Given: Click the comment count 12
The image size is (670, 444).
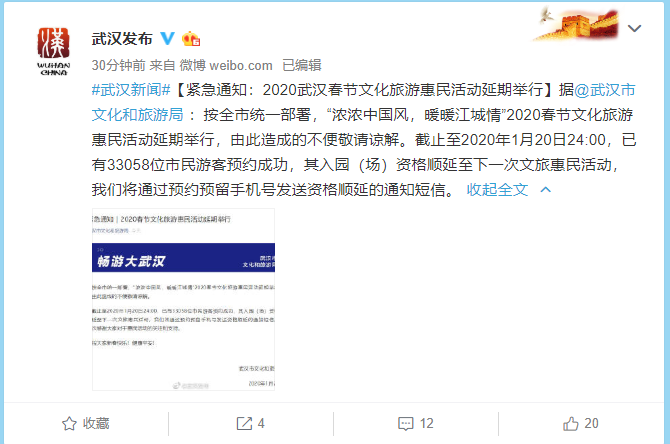Looking at the screenshot, I should pyautogui.click(x=426, y=423).
